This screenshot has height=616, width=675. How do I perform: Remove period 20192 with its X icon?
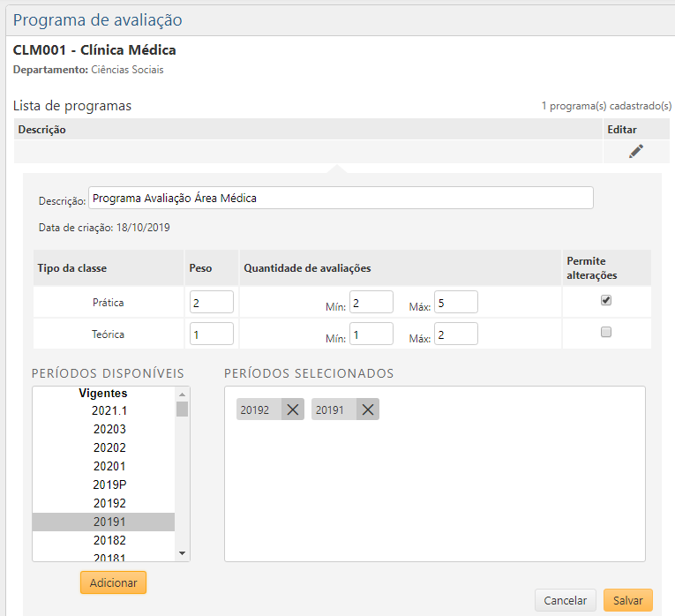pyautogui.click(x=293, y=409)
